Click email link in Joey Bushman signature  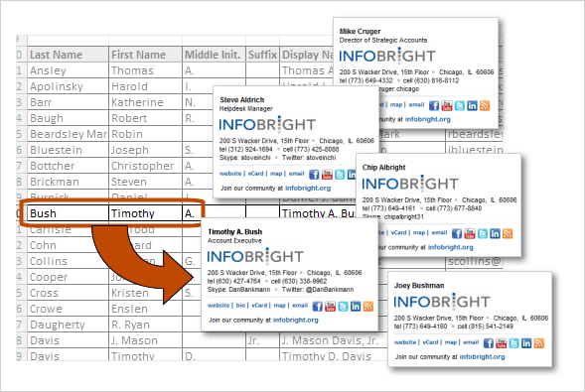point(471,342)
